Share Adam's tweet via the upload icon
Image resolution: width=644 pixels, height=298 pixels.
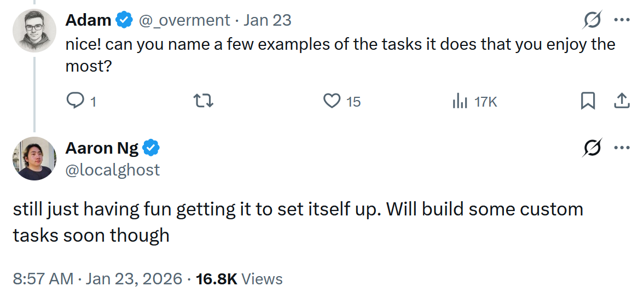622,101
